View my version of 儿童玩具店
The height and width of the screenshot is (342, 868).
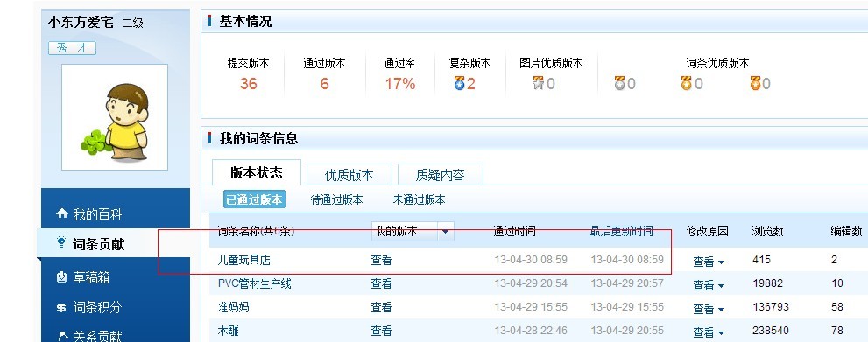[x=381, y=260]
